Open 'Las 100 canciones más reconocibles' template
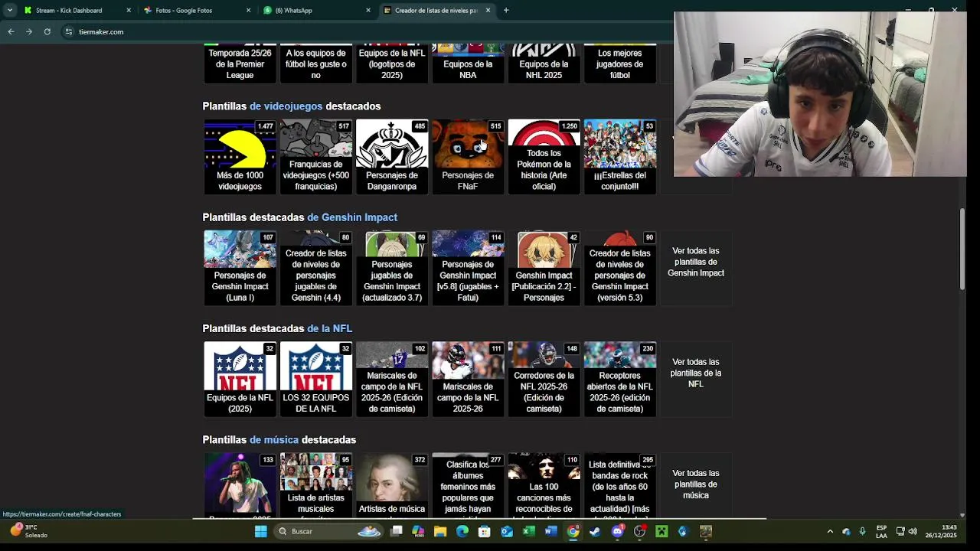 544,486
